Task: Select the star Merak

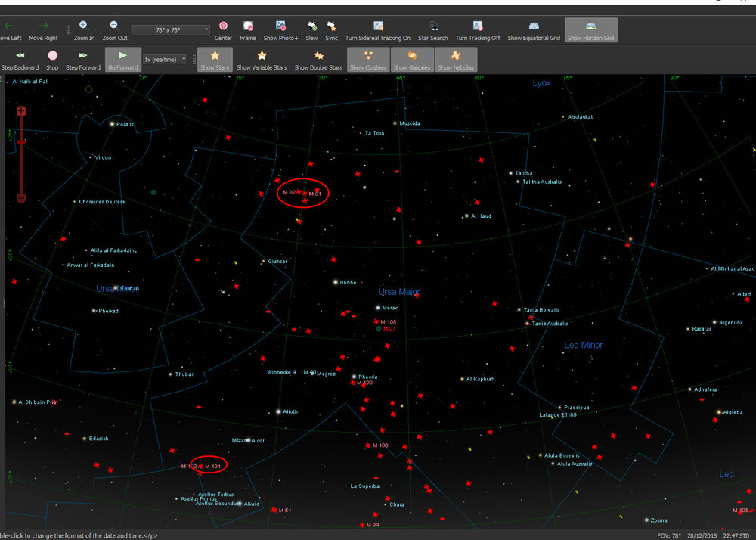Action: 378,308
